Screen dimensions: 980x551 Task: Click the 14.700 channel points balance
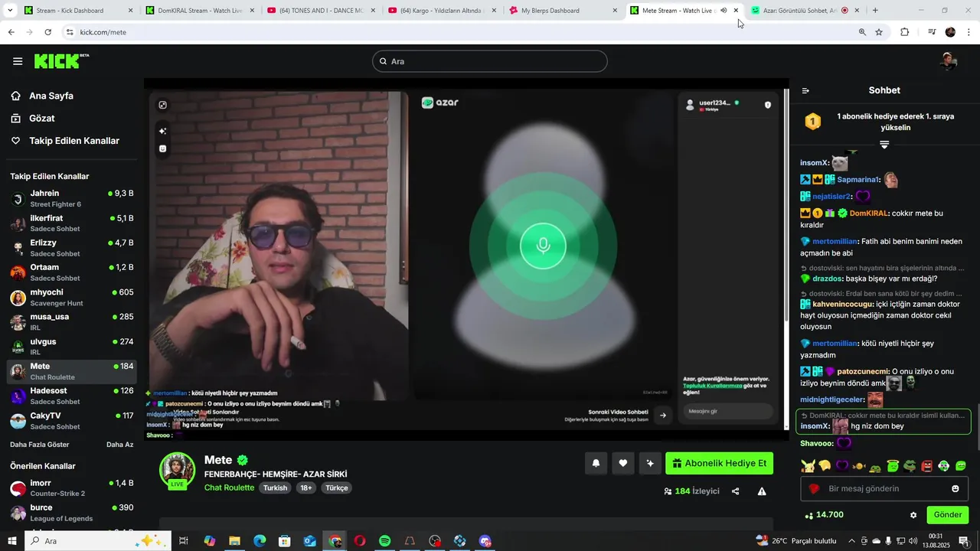pos(825,515)
